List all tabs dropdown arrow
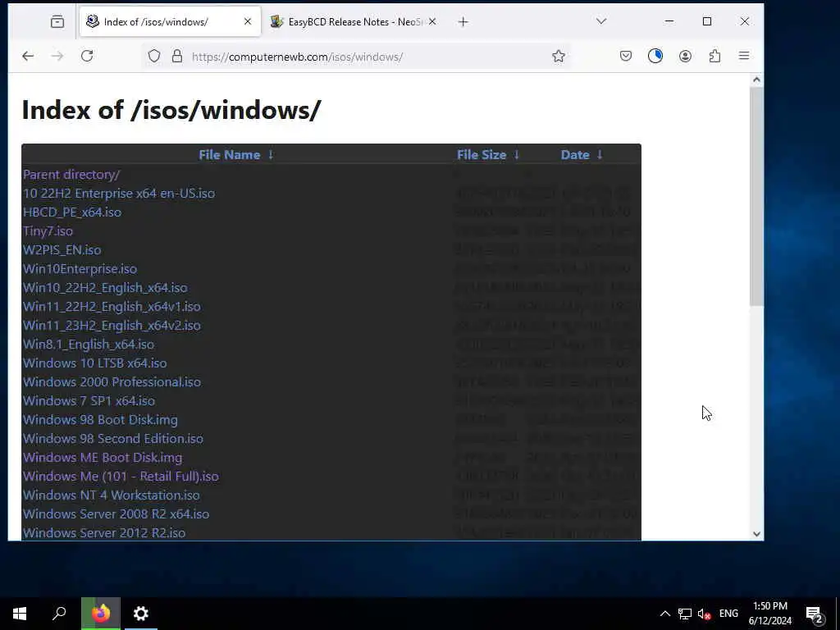 (x=601, y=21)
